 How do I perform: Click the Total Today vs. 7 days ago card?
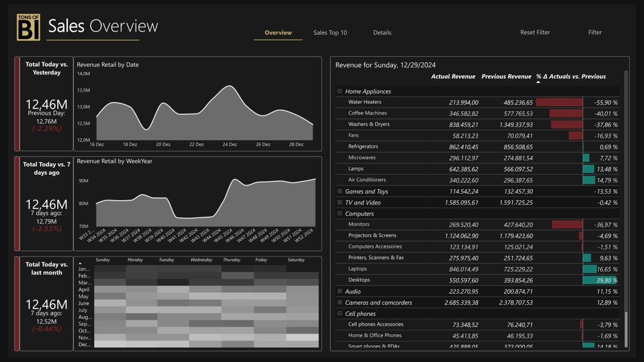click(x=47, y=204)
